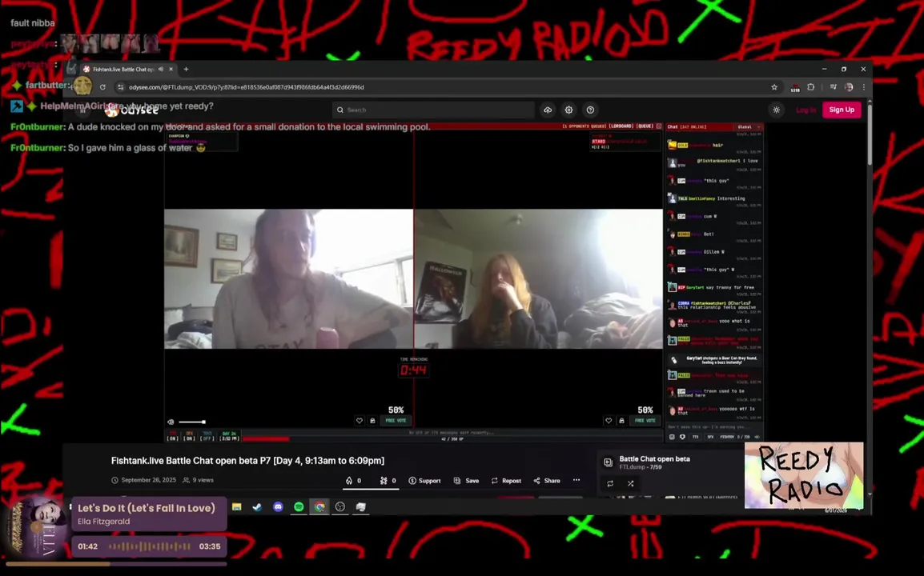Viewport: 924px width, 576px height.
Task: Close the Fishtank.live Battle Chat tab
Action: click(171, 69)
